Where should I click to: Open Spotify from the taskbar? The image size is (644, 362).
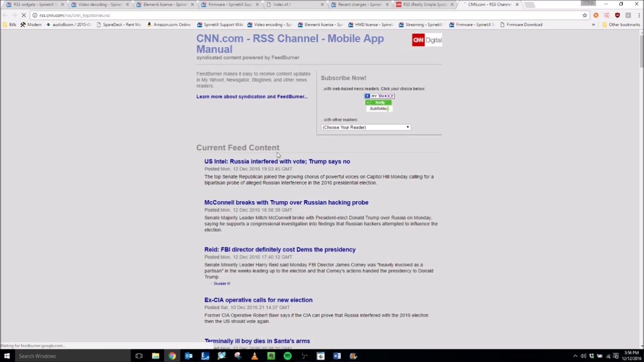(x=287, y=356)
